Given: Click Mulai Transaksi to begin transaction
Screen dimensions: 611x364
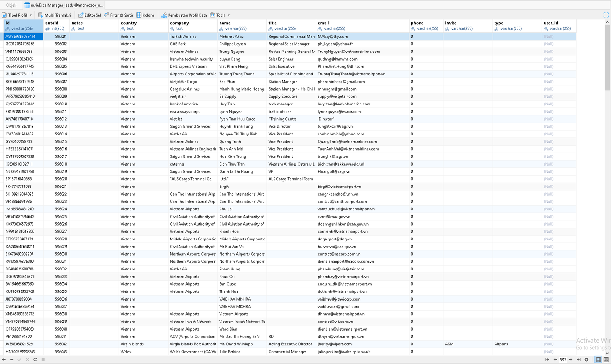Looking at the screenshot, I should coord(54,15).
